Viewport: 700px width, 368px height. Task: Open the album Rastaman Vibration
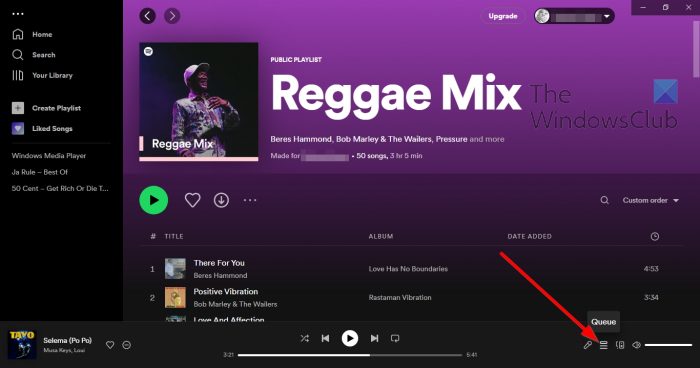(x=400, y=297)
